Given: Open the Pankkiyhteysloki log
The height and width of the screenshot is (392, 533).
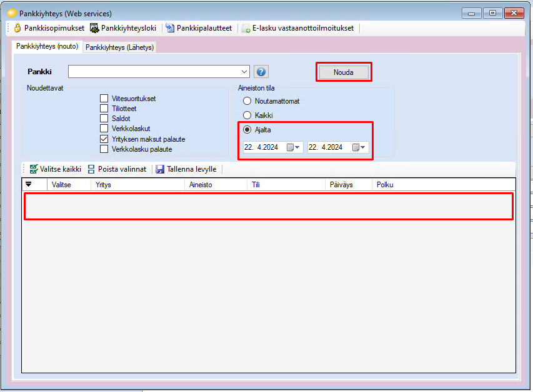Looking at the screenshot, I should [x=124, y=28].
